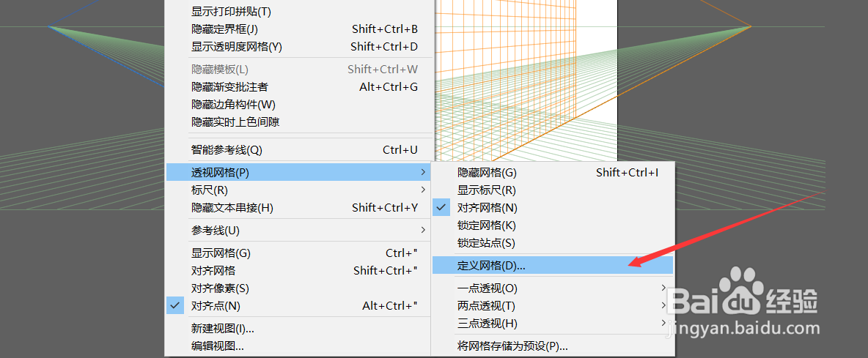Select 新建视图(I)... menu item
Viewport: 868px width, 358px height.
(x=299, y=329)
